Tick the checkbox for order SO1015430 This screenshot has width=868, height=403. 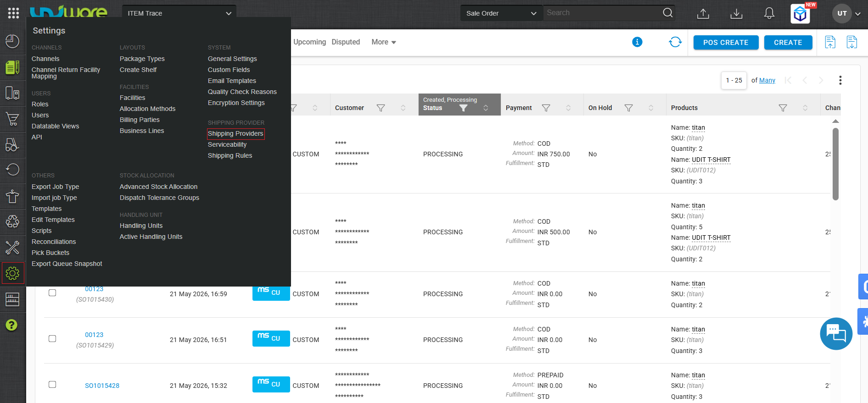click(52, 293)
